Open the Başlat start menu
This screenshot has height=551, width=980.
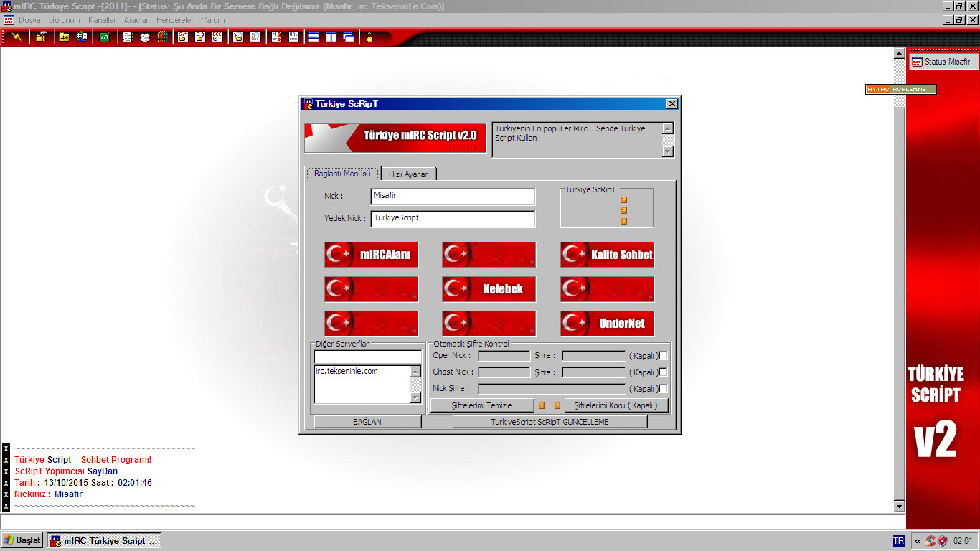click(x=22, y=540)
